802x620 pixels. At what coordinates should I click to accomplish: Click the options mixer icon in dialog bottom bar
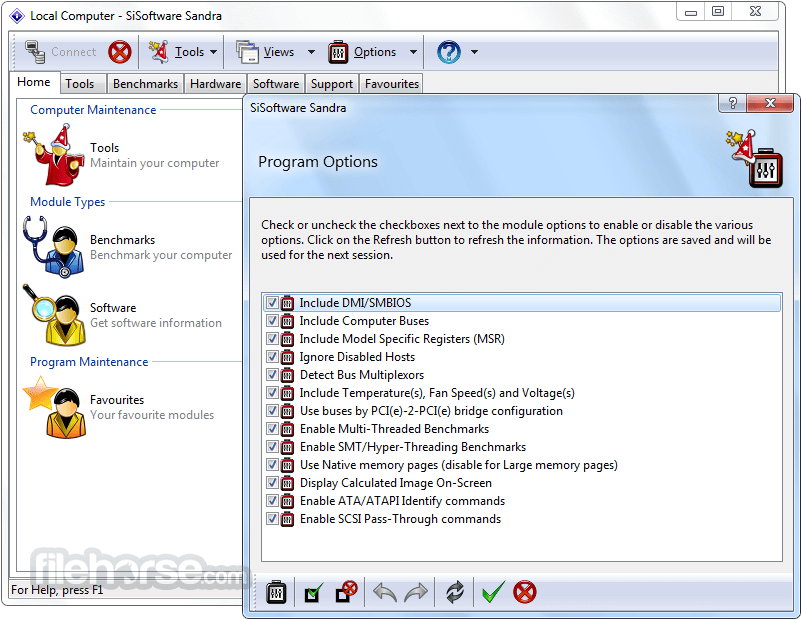276,592
